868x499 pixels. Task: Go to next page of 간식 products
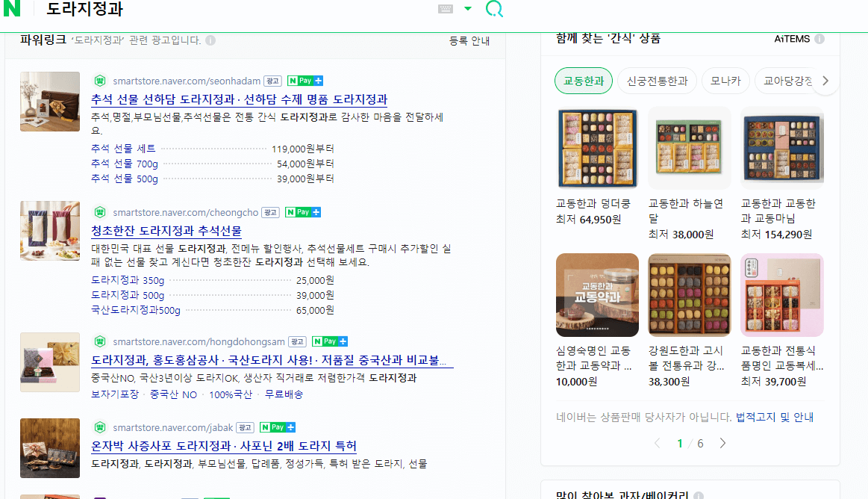tap(722, 442)
